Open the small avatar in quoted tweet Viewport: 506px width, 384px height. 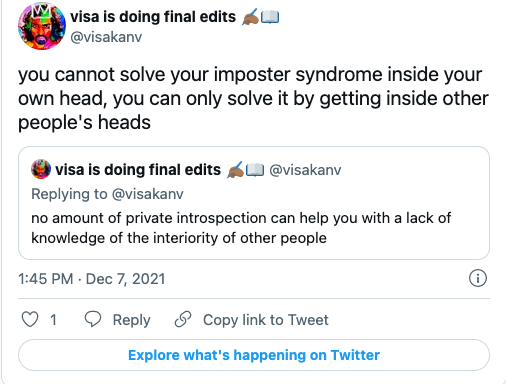(41, 169)
